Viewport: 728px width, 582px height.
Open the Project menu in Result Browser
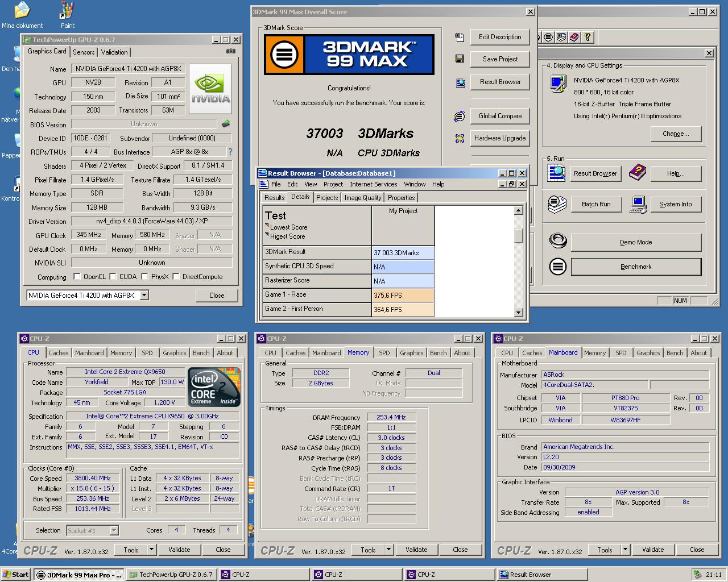333,184
